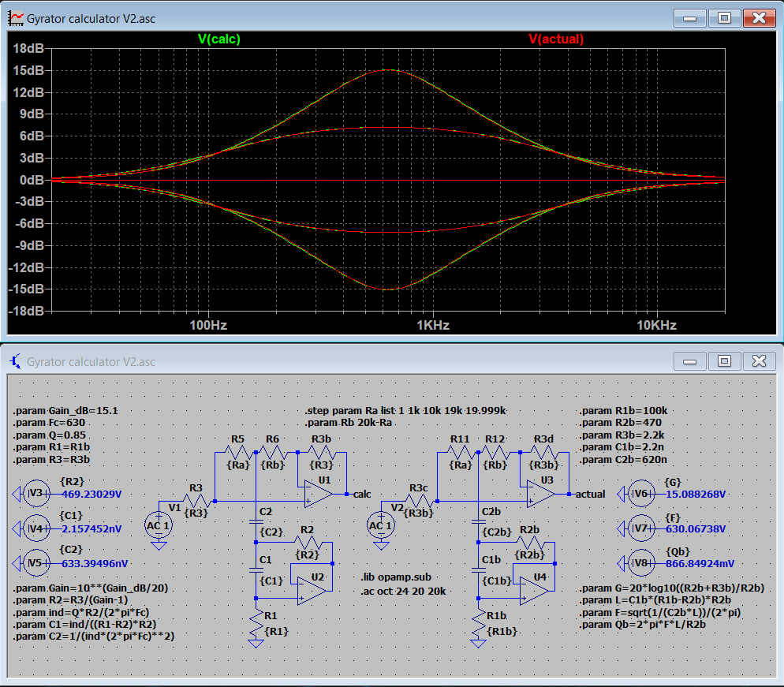Select op-amp U4 symbol
This screenshot has height=687, width=784.
pyautogui.click(x=533, y=591)
